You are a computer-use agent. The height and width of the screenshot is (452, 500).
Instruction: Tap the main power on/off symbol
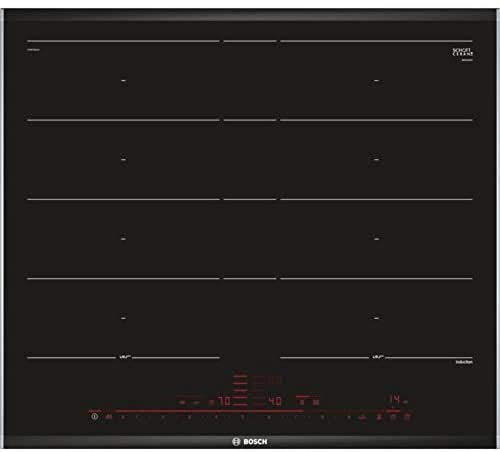95,416
